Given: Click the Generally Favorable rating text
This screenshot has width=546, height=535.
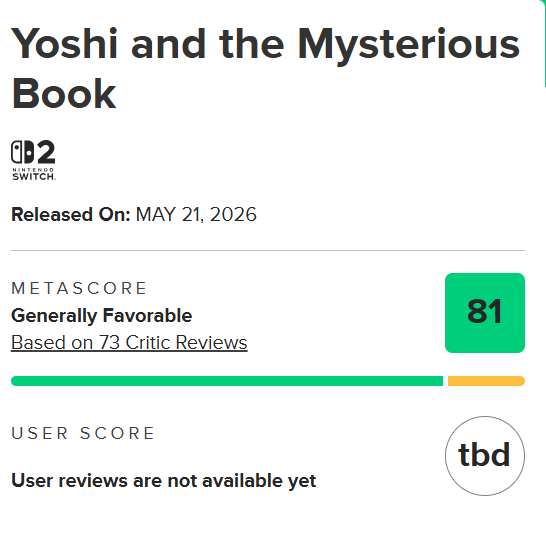Looking at the screenshot, I should click(x=102, y=316).
